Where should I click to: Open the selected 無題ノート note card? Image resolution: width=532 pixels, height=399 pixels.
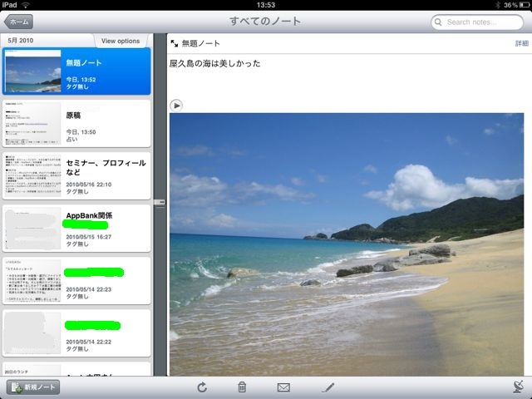coord(76,71)
